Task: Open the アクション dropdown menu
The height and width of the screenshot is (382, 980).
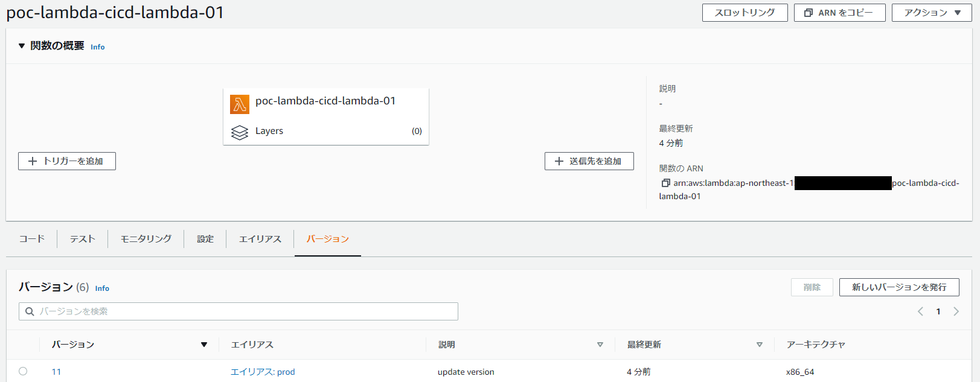Action: [932, 13]
